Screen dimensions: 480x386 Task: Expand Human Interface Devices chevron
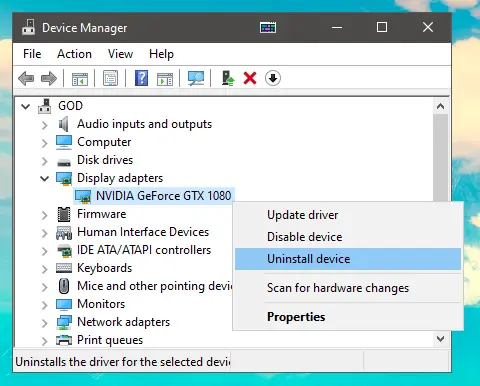(45, 233)
